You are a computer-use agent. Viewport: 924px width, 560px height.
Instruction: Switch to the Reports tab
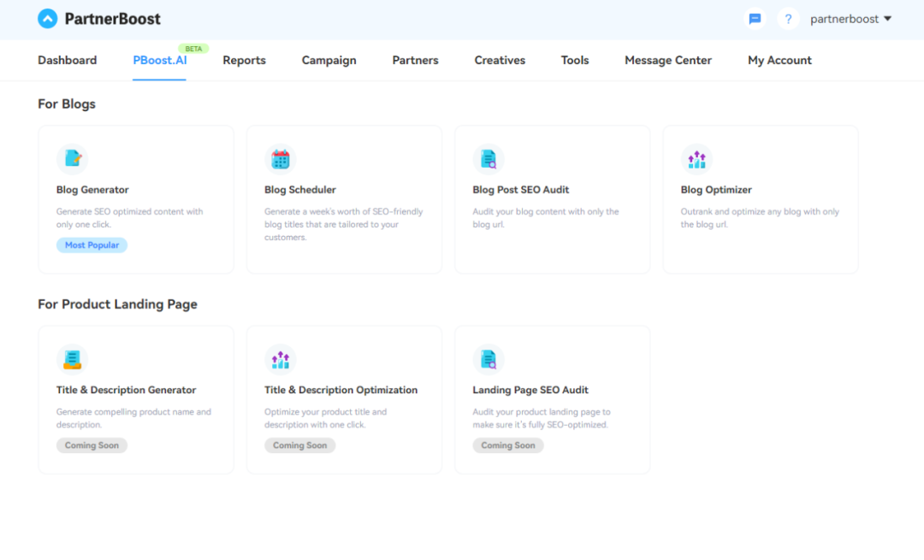(244, 60)
